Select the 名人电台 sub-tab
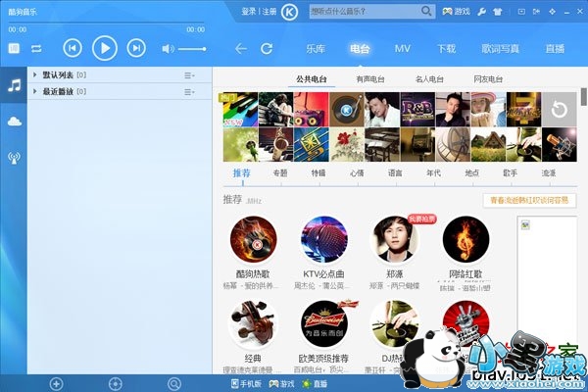This screenshot has height=392, width=588. click(x=429, y=79)
